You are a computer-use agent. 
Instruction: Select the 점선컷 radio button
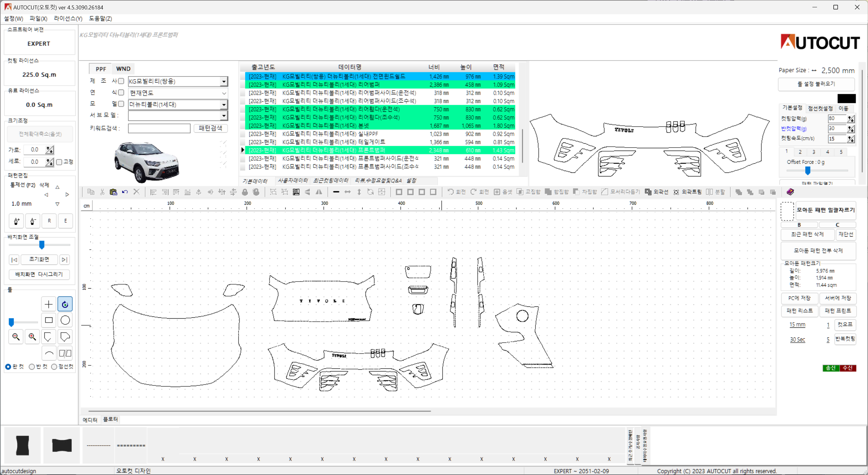54,367
